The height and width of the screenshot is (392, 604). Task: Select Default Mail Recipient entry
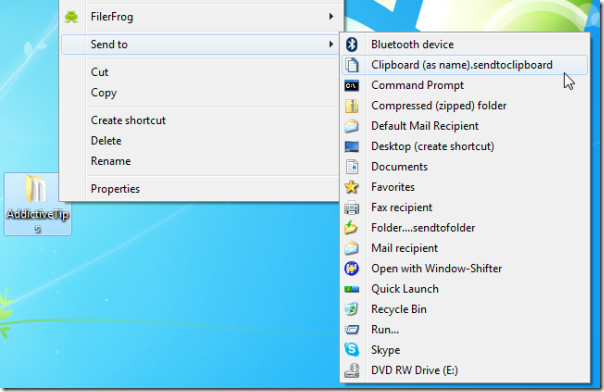[465, 126]
